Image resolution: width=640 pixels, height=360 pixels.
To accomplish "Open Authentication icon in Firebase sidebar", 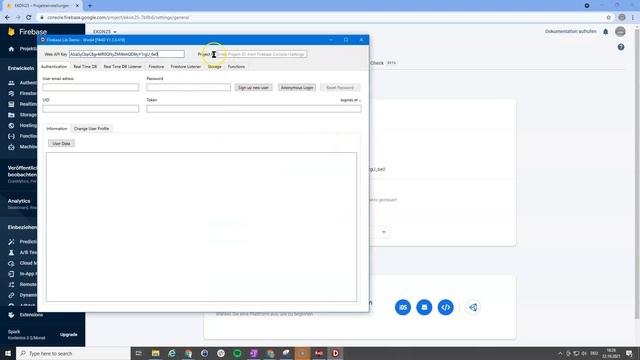I will [x=11, y=83].
